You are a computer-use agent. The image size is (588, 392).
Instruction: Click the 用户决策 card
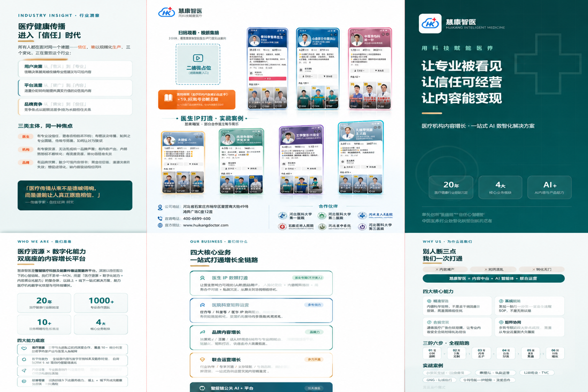click(75, 69)
